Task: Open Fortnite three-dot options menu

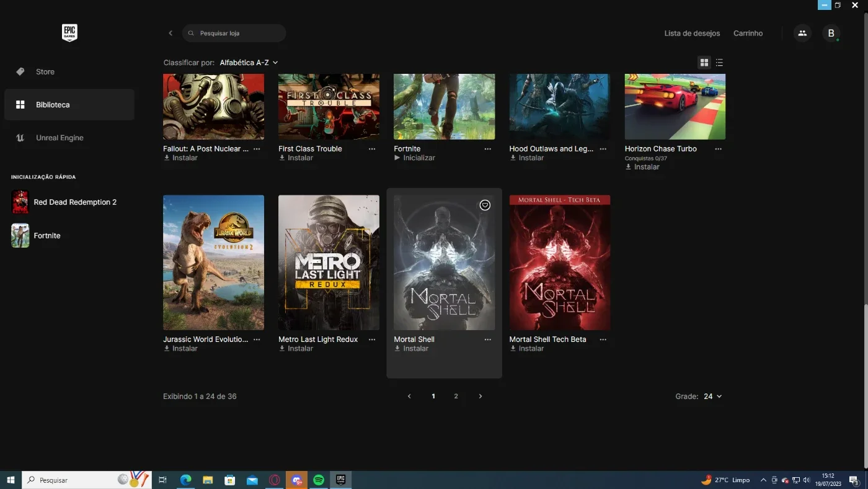Action: [x=488, y=149]
